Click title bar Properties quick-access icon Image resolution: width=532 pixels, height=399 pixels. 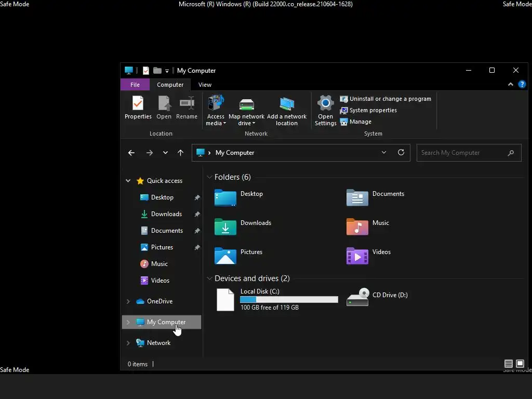pyautogui.click(x=146, y=71)
